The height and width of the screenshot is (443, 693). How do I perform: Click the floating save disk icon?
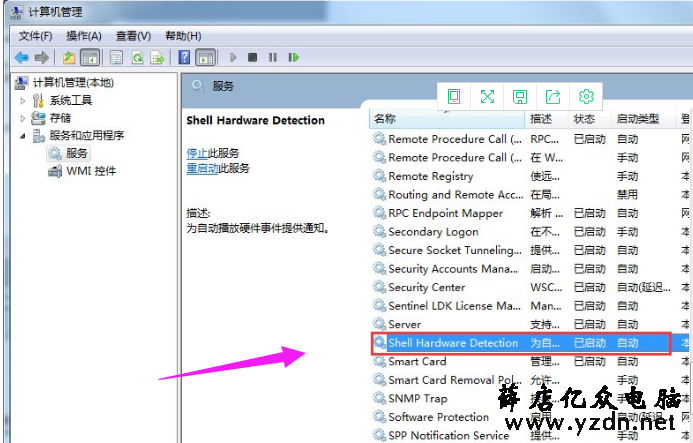[520, 96]
